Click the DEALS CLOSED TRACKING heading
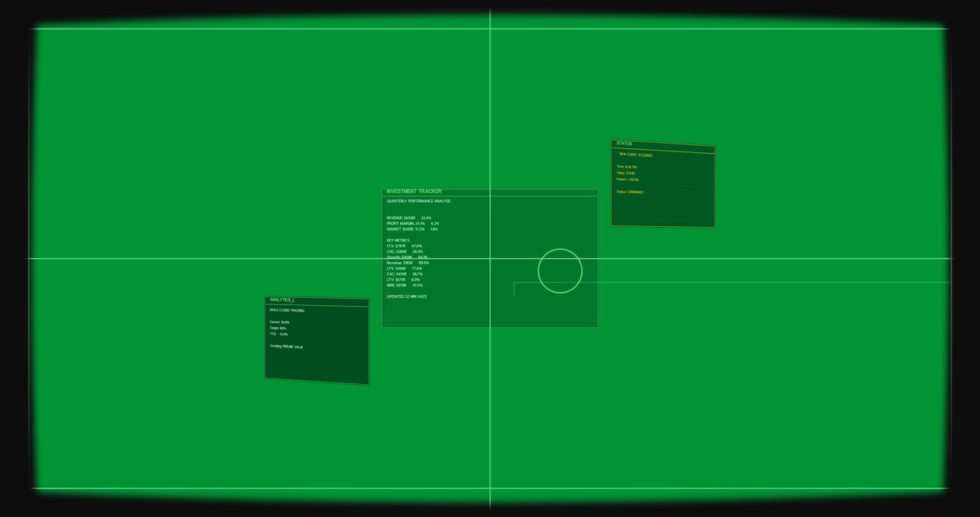This screenshot has width=980, height=517. click(x=287, y=311)
